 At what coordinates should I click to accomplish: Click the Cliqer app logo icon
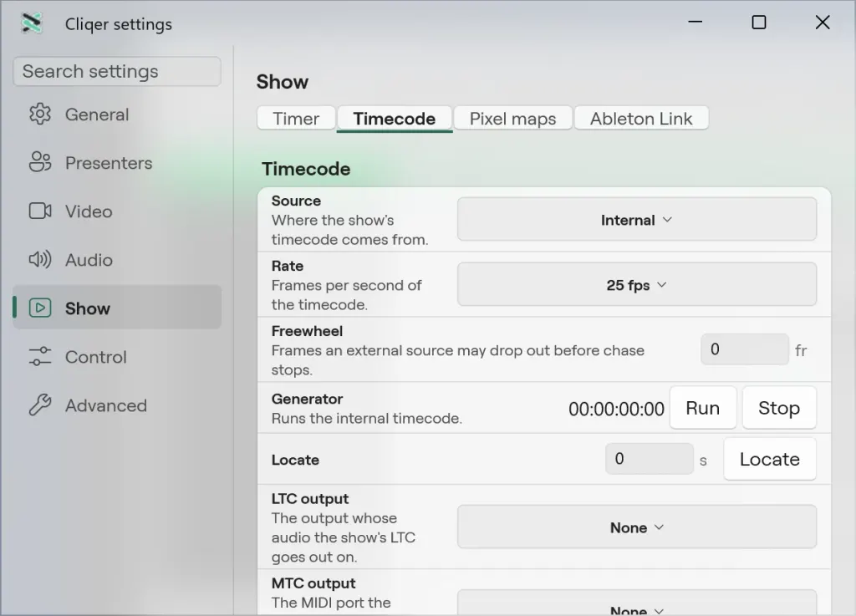[x=31, y=23]
